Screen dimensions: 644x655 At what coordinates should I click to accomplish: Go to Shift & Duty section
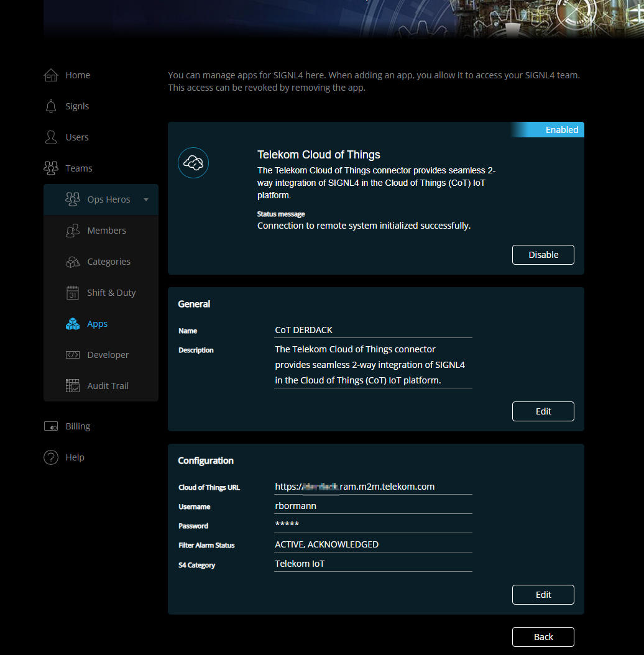[x=112, y=293]
